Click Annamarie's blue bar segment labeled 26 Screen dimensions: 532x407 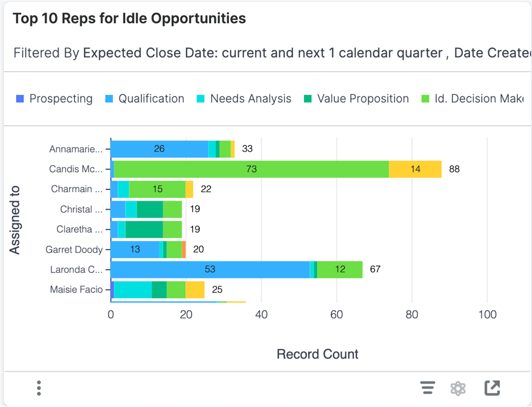point(159,149)
